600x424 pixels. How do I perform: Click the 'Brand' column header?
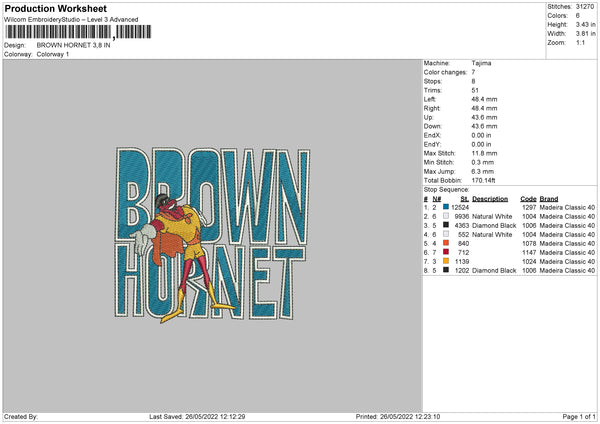[x=549, y=199]
